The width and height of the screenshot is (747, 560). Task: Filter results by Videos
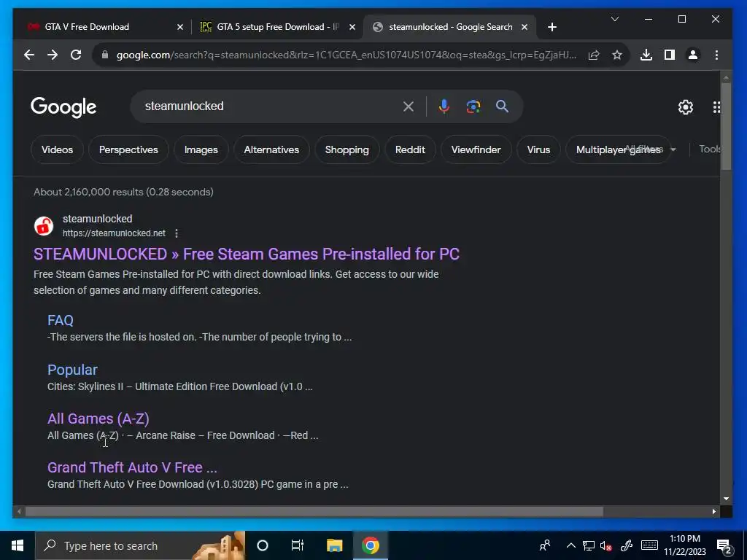coord(57,149)
